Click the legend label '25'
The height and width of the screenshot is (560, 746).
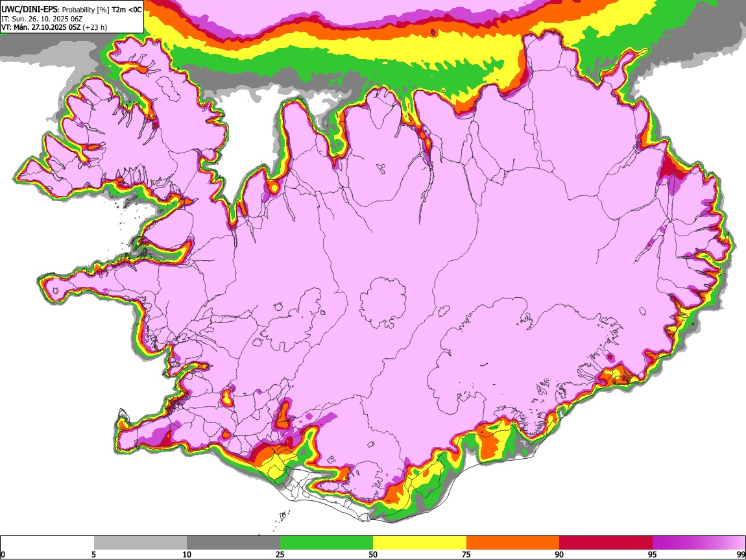[x=280, y=555]
